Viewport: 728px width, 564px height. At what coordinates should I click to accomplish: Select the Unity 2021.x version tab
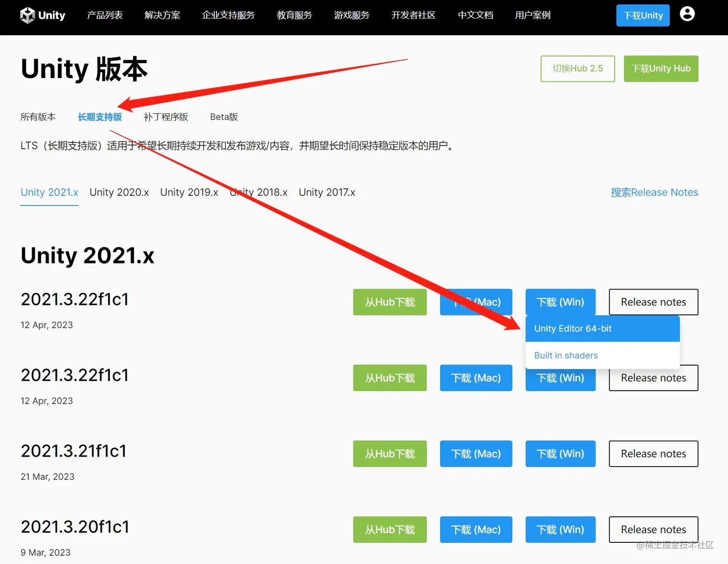click(49, 193)
